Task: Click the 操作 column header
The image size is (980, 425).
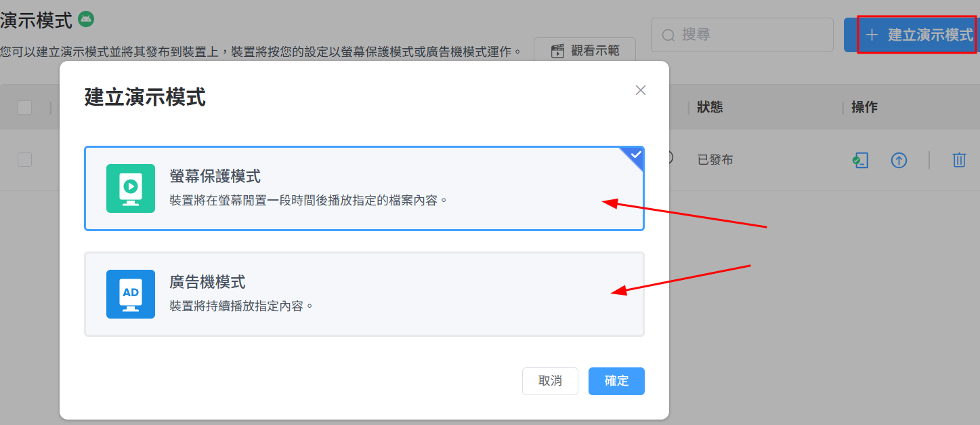Action: tap(864, 107)
